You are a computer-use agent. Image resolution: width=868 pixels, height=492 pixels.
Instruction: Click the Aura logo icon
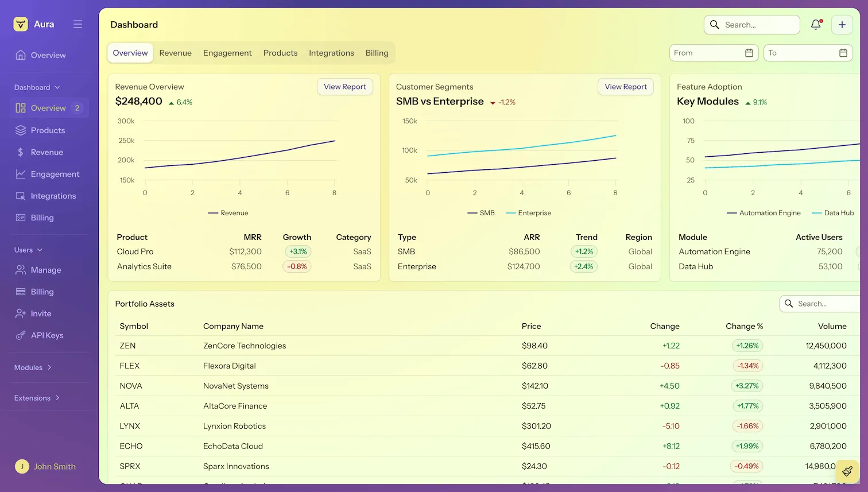coord(21,24)
